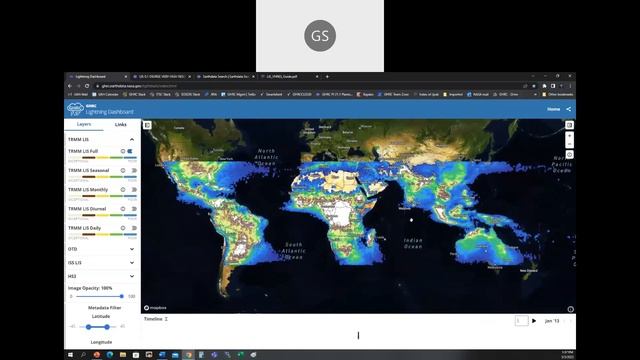Play the timeline animation
The image size is (640, 360).
click(534, 321)
